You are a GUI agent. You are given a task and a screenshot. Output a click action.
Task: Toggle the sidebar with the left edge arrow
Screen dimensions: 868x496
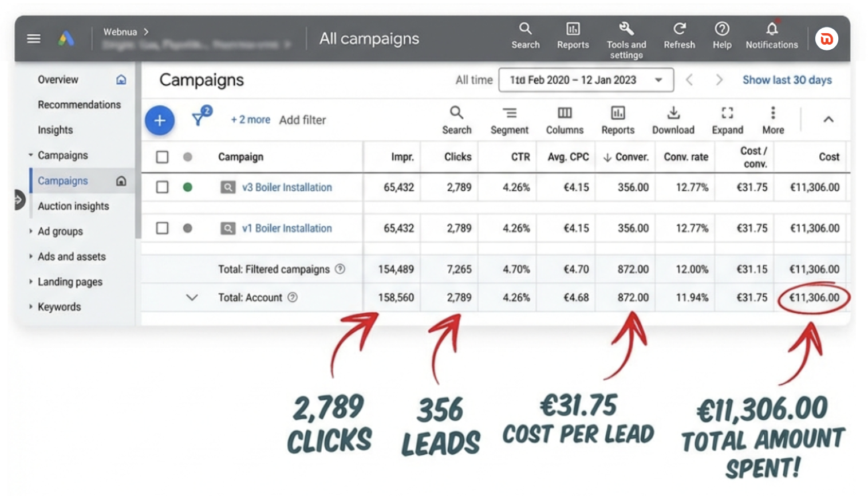tap(20, 200)
